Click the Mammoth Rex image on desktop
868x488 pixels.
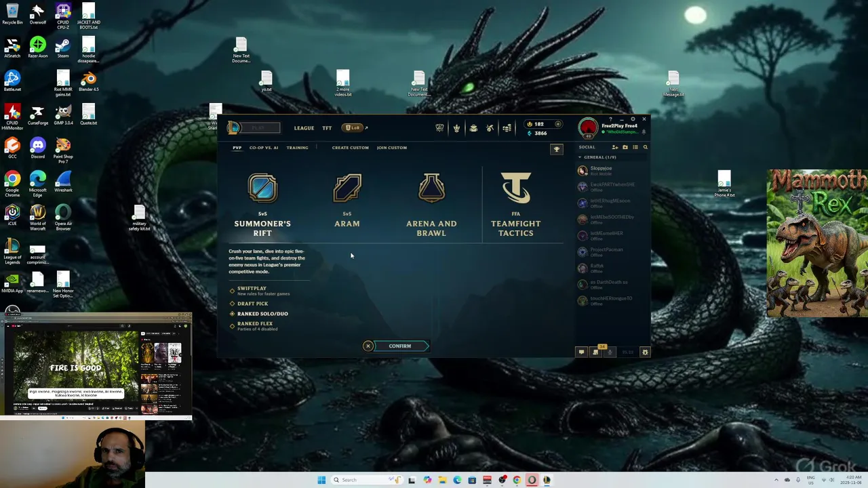(817, 243)
